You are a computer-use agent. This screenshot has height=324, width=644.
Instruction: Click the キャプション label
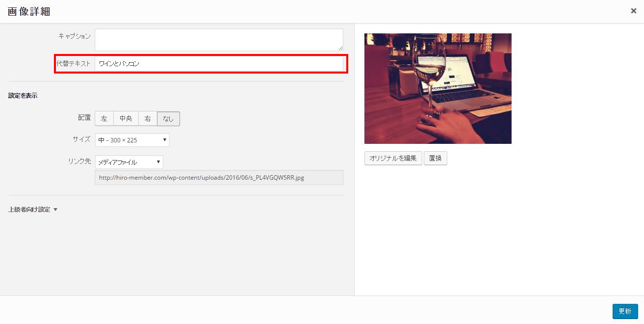pyautogui.click(x=74, y=36)
